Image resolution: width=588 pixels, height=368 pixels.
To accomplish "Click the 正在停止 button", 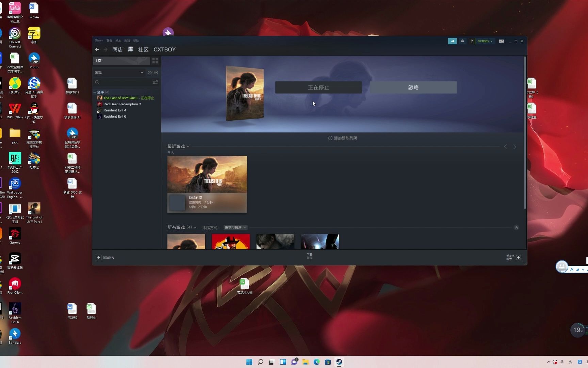I will 318,87.
